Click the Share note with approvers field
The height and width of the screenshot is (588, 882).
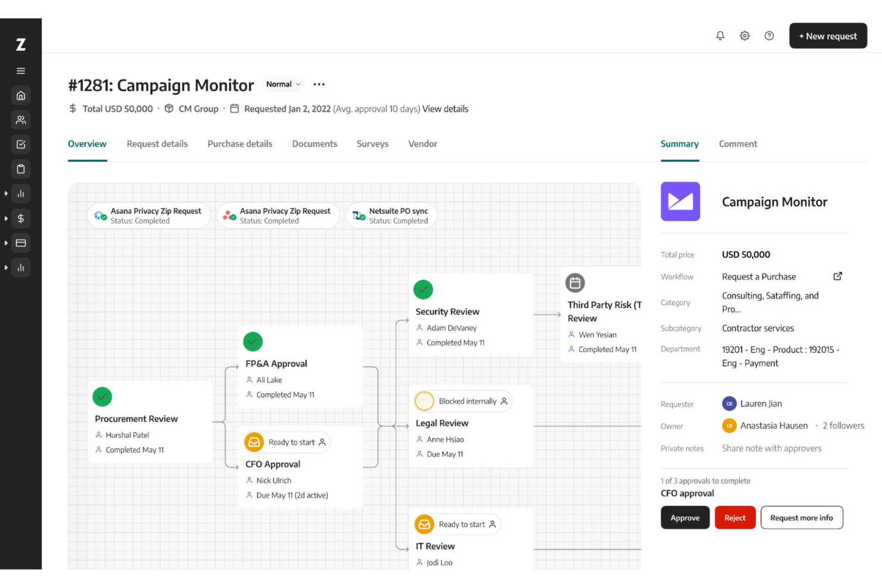(x=772, y=448)
